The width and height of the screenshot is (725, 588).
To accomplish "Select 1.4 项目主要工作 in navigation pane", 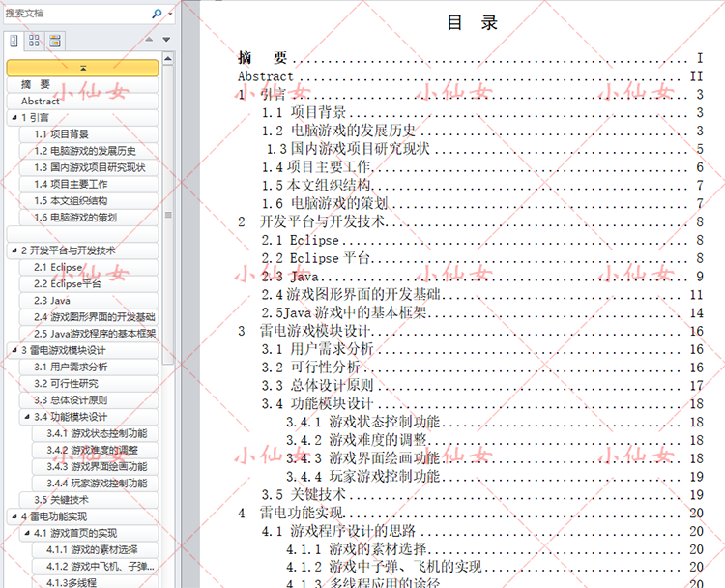I will (89, 184).
